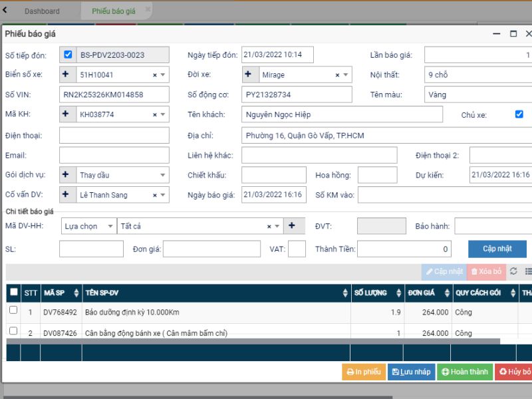
Task: Click the Lưu nháp button
Action: pos(411,372)
